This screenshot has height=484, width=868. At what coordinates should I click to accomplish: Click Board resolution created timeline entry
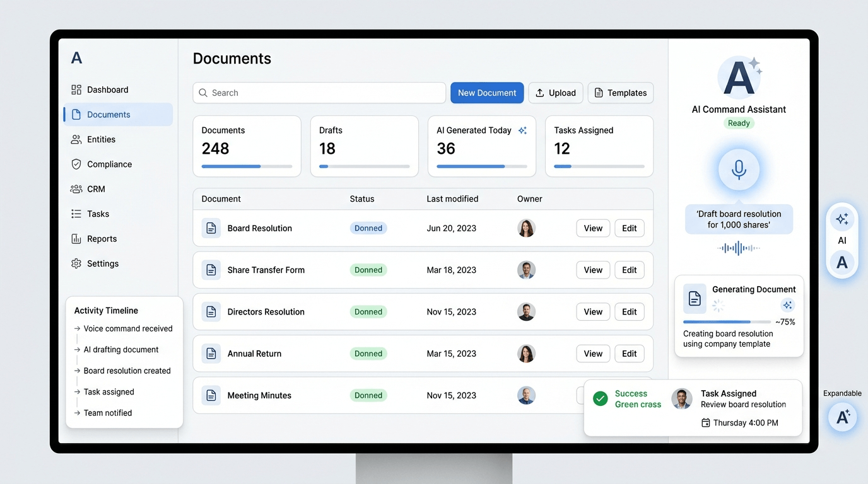point(122,371)
